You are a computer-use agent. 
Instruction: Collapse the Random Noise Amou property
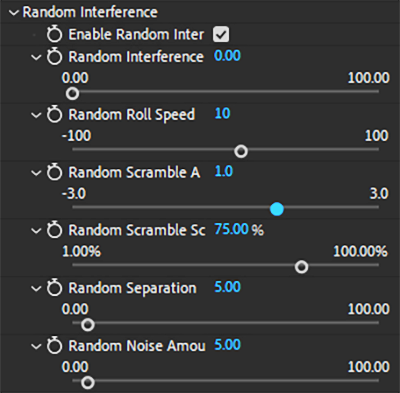coord(36,346)
